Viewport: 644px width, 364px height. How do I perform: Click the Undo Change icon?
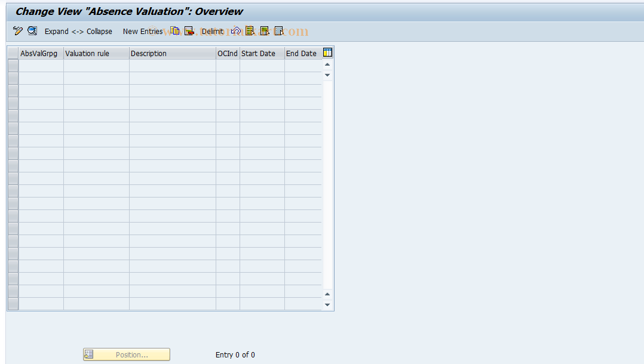click(x=236, y=31)
